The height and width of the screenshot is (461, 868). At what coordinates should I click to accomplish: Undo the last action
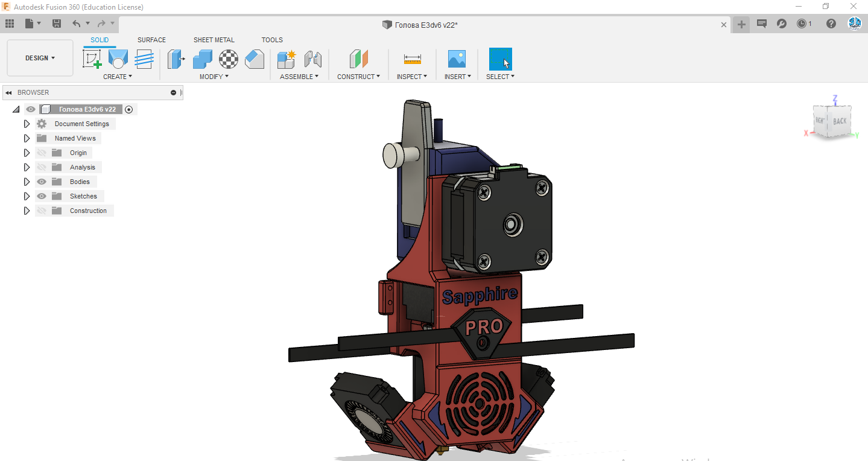click(x=76, y=24)
